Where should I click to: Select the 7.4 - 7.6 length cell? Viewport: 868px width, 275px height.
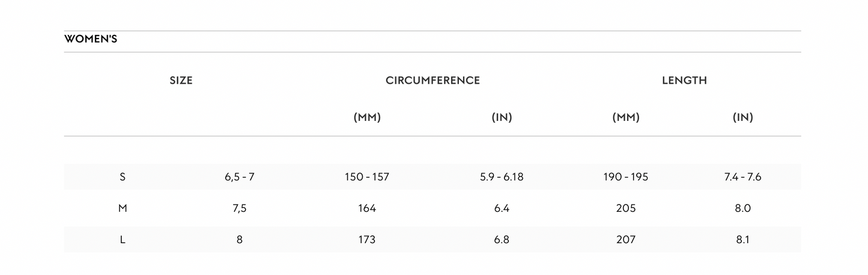tap(742, 177)
